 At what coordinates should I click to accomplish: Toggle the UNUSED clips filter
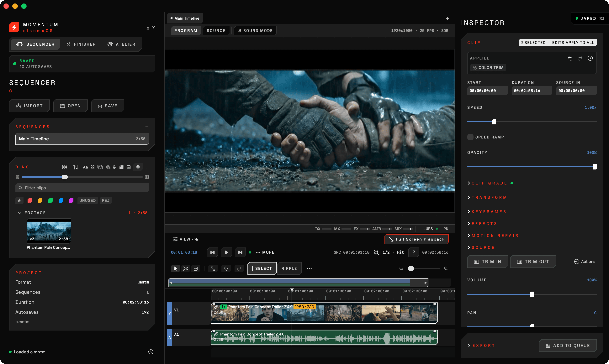[x=88, y=200]
